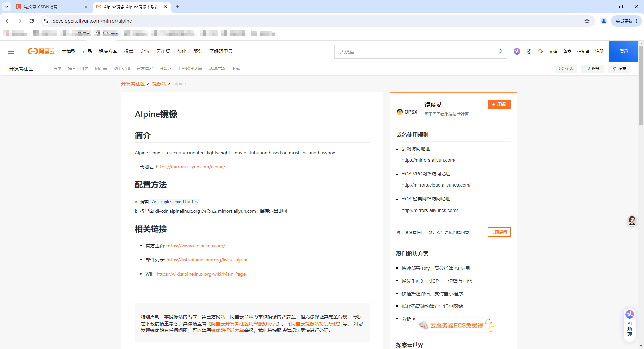Open 探索云世界 in community nav
The image size is (644, 349).
pos(78,69)
